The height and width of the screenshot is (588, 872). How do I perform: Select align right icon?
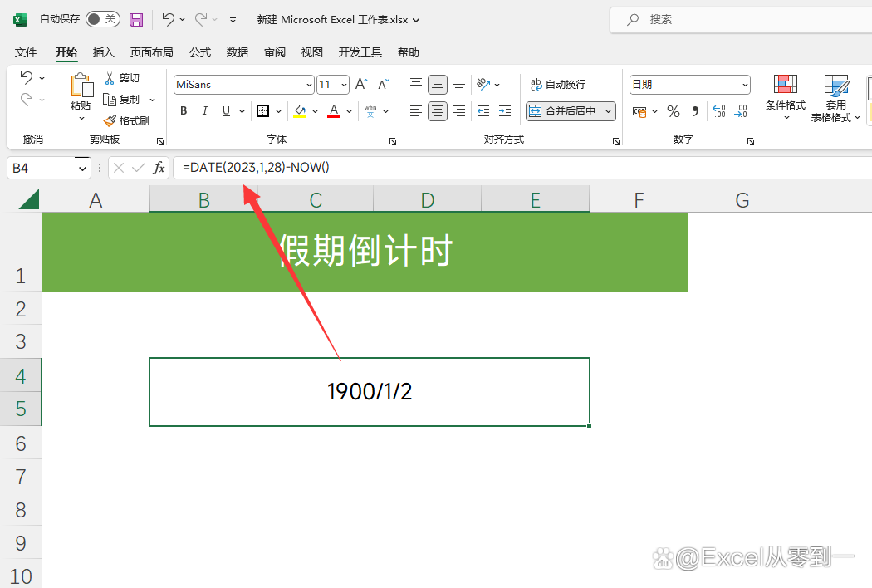coord(459,111)
